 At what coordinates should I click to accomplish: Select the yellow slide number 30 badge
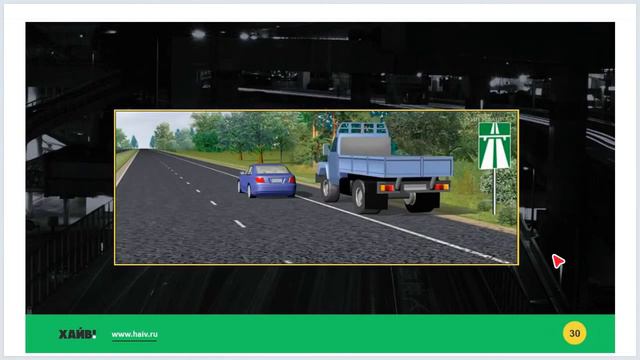[574, 333]
